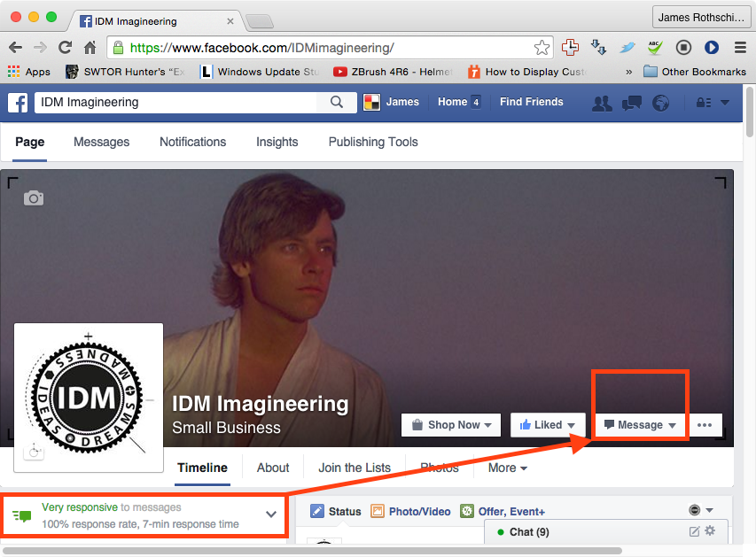
Task: Go back with the browser back arrow
Action: point(15,47)
